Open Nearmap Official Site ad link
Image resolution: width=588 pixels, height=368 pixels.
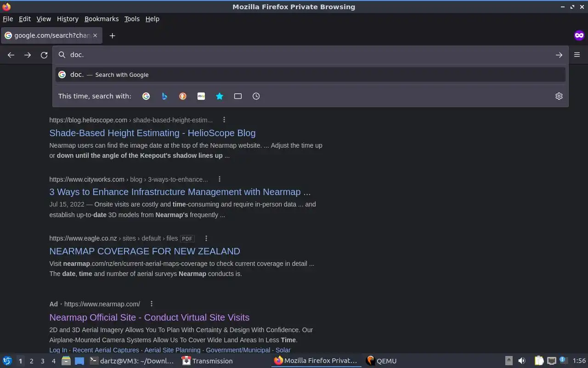point(149,317)
